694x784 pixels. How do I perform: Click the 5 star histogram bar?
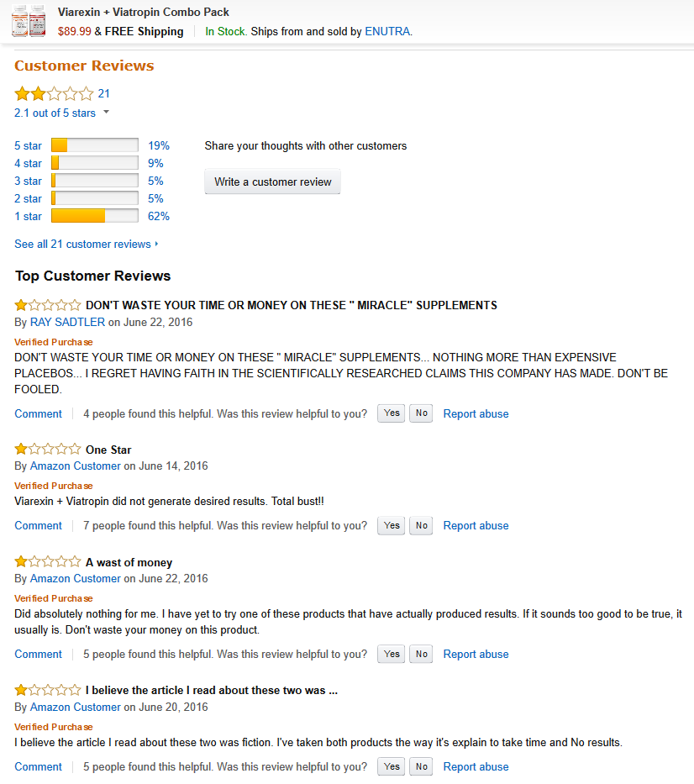pos(95,145)
